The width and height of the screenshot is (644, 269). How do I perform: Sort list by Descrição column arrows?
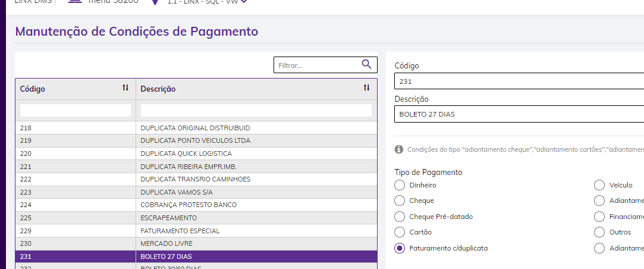366,88
